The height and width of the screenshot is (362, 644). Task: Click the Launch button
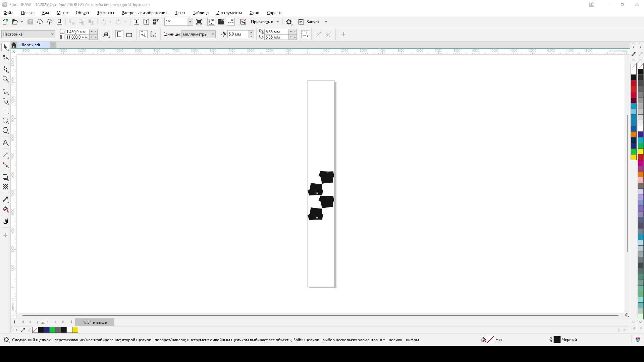point(309,22)
